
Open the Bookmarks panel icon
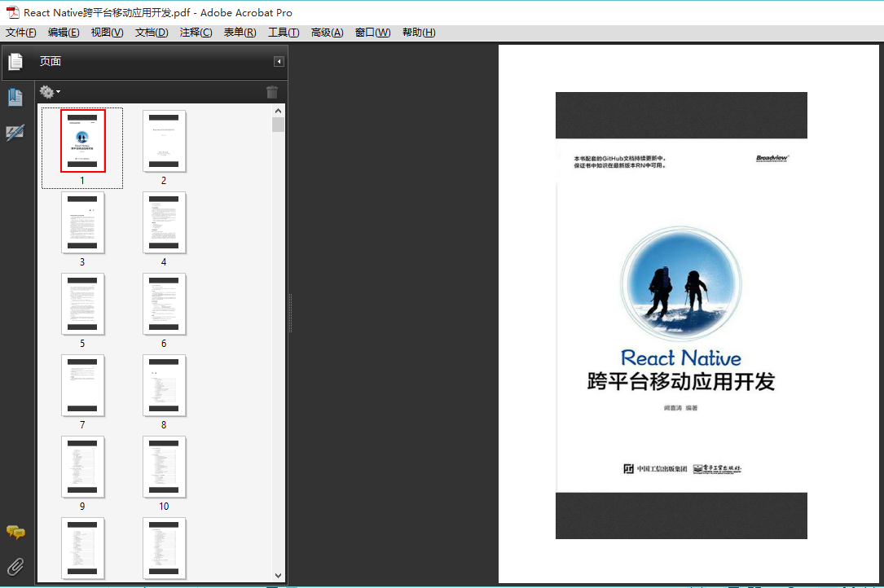[15, 98]
